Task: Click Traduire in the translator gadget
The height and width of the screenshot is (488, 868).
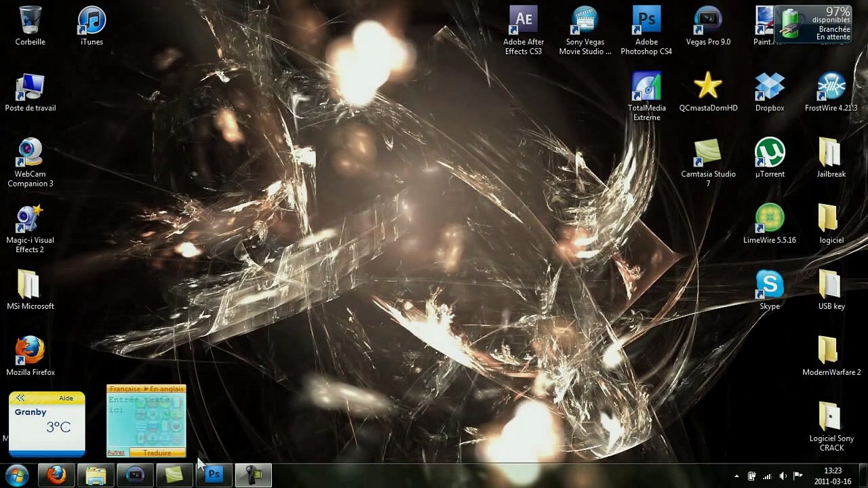Action: pos(157,453)
